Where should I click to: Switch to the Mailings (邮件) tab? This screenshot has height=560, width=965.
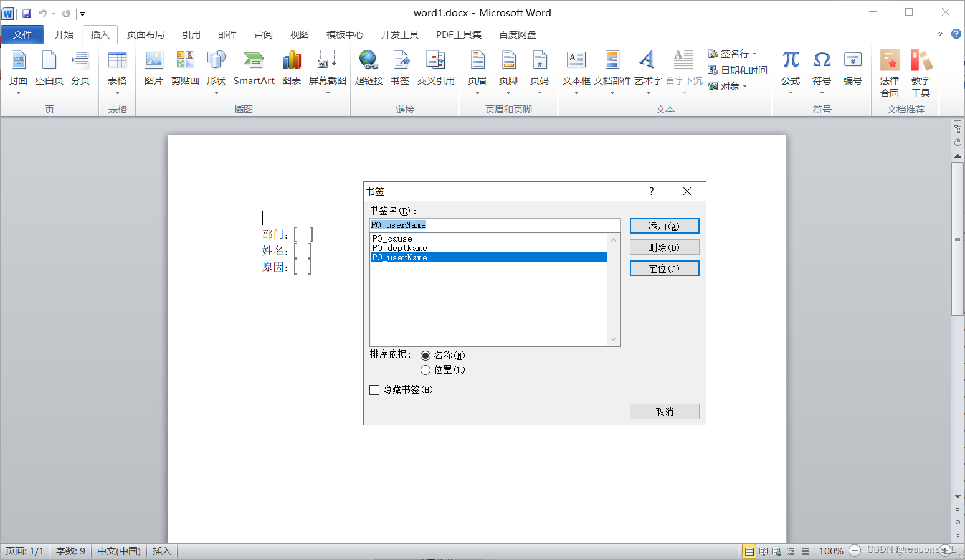(227, 34)
